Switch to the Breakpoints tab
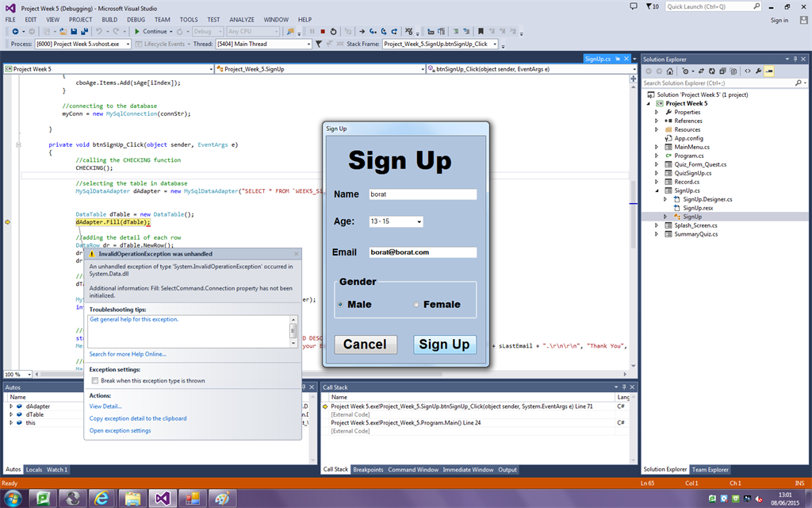The image size is (812, 508). [x=368, y=470]
